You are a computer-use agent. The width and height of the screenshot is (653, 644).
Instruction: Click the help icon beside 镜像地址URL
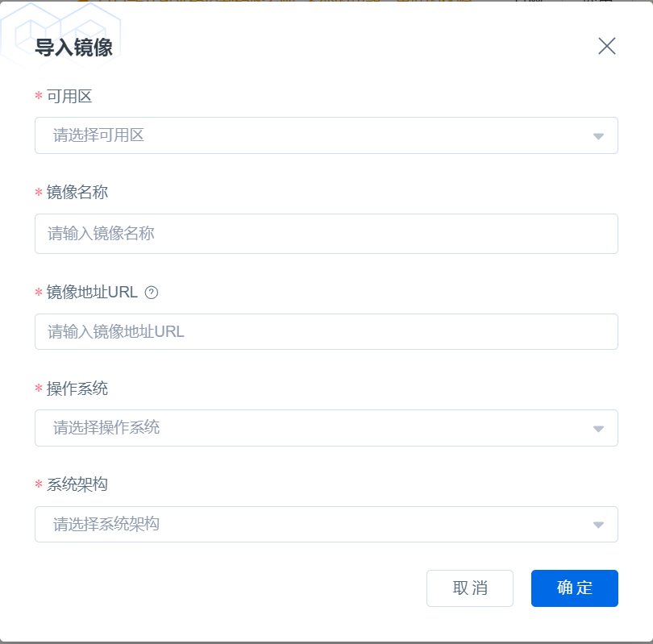click(152, 293)
